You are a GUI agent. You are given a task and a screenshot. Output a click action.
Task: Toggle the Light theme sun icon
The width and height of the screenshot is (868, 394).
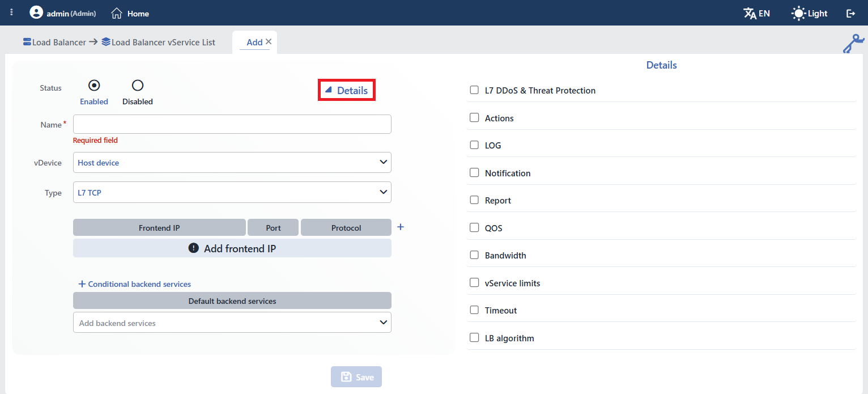coord(798,13)
